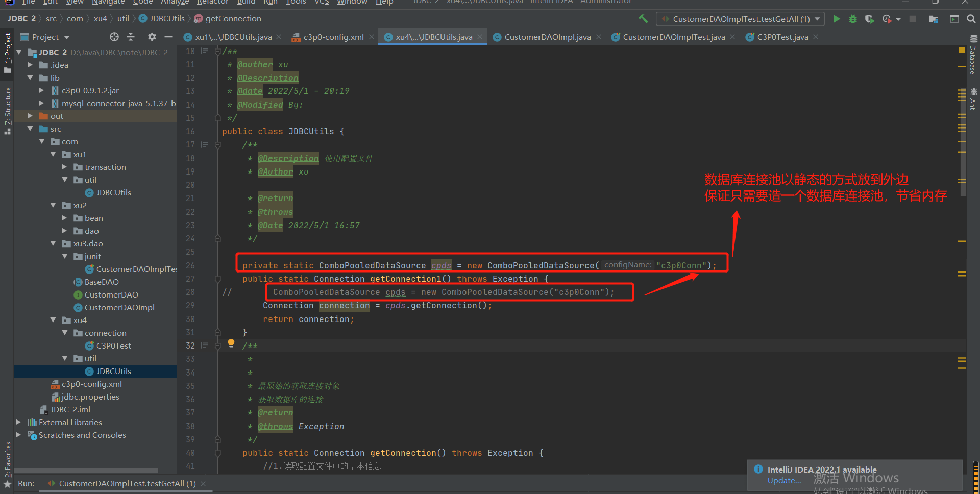The height and width of the screenshot is (494, 980).
Task: Open BaseDAO class in project tree
Action: (101, 282)
